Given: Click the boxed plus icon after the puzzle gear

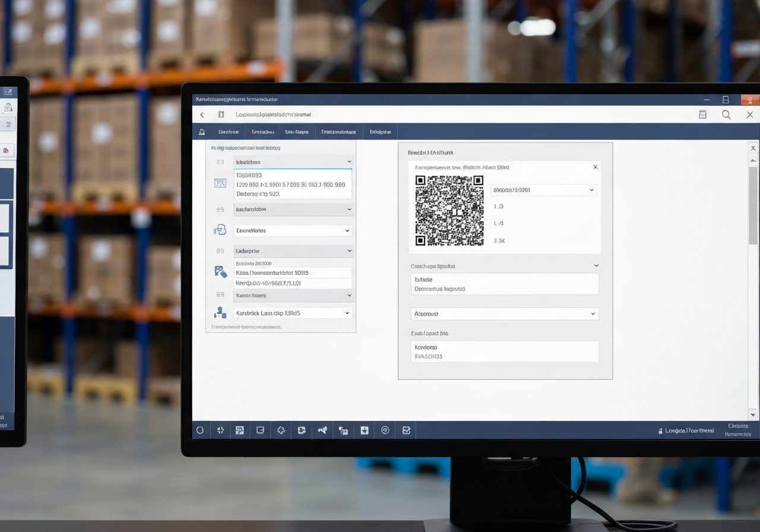Looking at the screenshot, I should 302,430.
